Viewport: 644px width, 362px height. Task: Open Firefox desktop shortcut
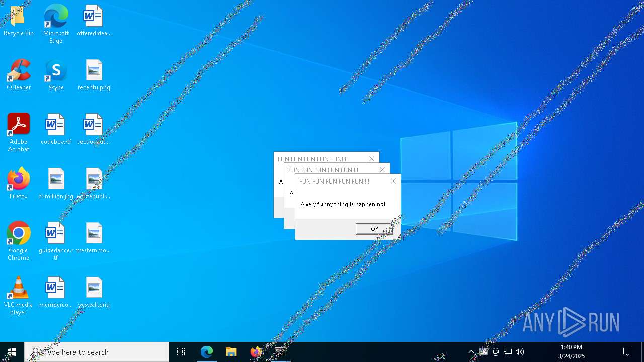[19, 184]
